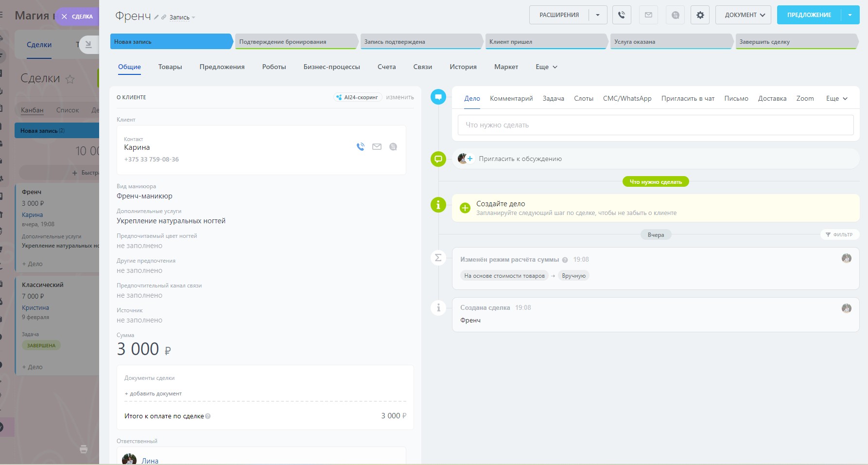Call Карина using contact phone icon
This screenshot has height=465, width=868.
360,147
